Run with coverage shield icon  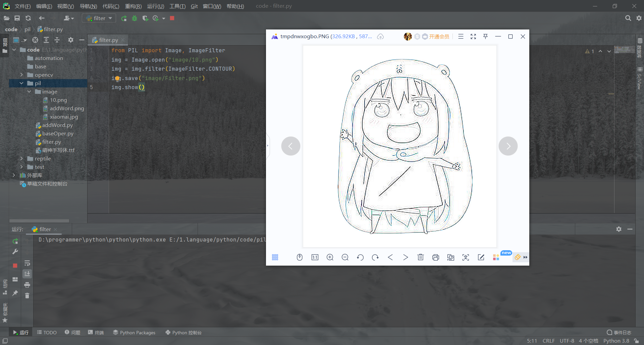click(x=145, y=18)
